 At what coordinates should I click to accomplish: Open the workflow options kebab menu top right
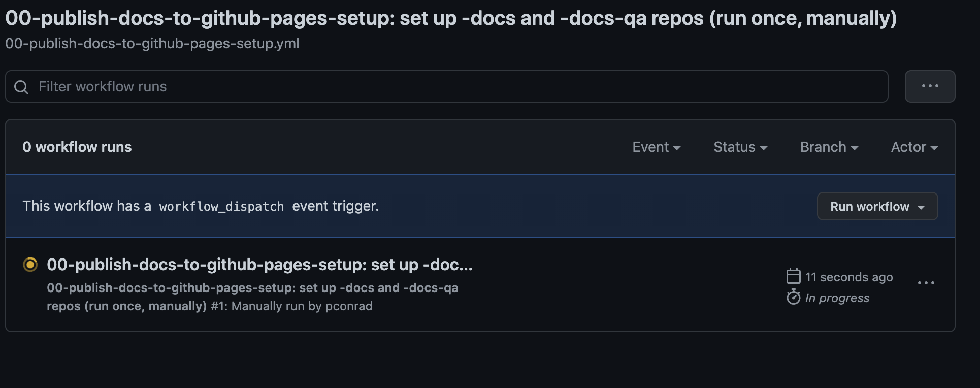point(930,86)
